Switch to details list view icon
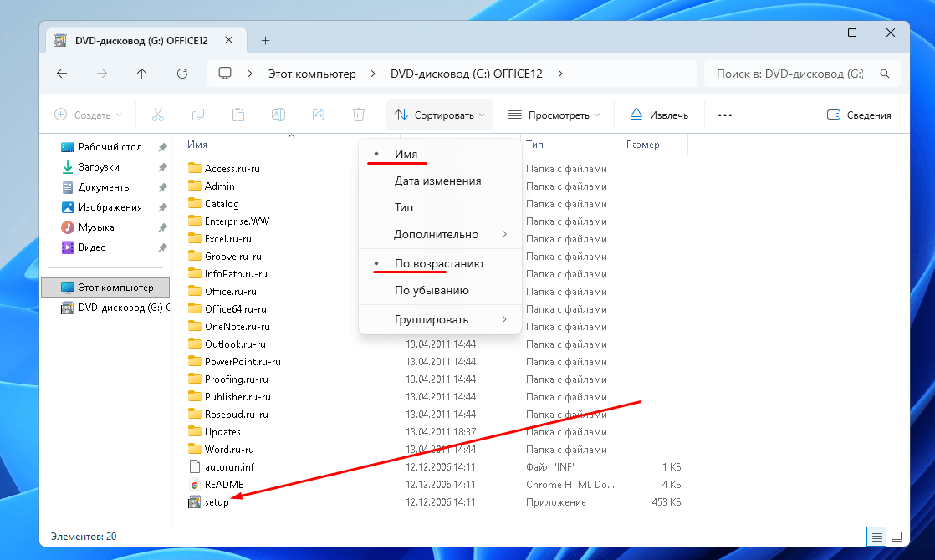The width and height of the screenshot is (935, 560). [876, 537]
